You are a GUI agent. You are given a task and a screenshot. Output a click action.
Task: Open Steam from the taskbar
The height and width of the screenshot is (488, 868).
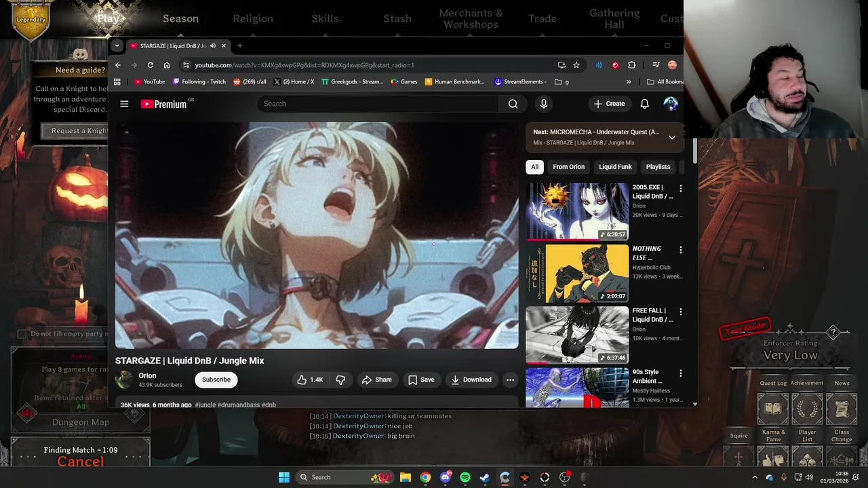pyautogui.click(x=485, y=477)
